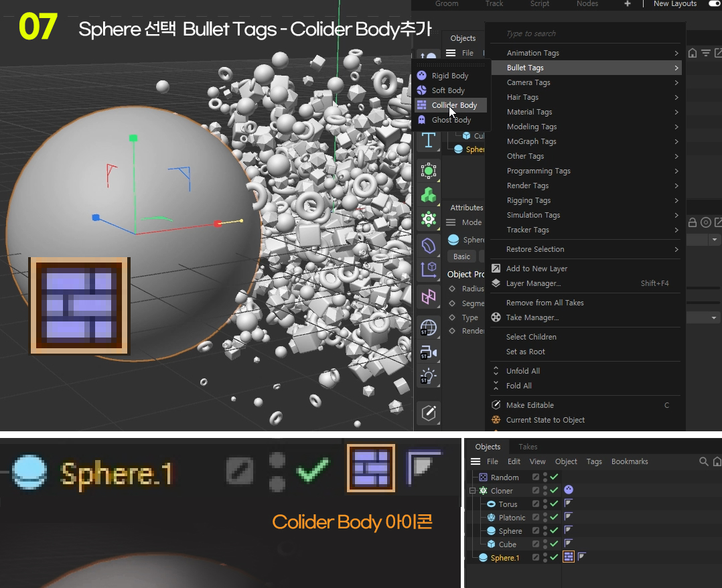Toggle the green check on Random row
Screen dimensions: 722x588
click(x=554, y=477)
